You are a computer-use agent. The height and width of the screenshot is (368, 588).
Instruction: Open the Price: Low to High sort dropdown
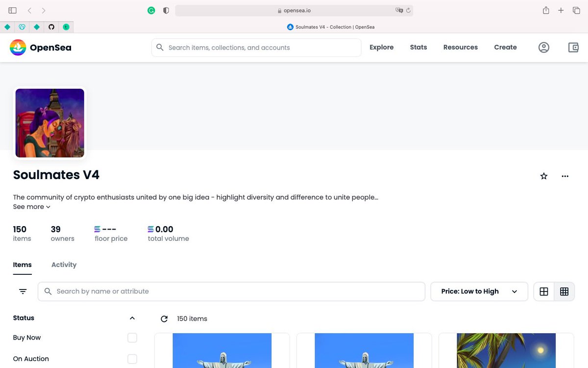click(479, 291)
